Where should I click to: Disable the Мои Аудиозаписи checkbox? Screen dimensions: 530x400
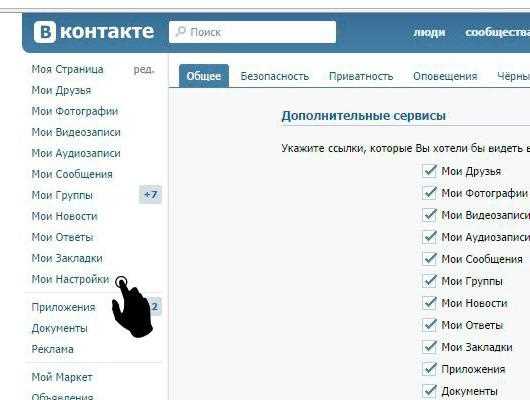click(429, 237)
